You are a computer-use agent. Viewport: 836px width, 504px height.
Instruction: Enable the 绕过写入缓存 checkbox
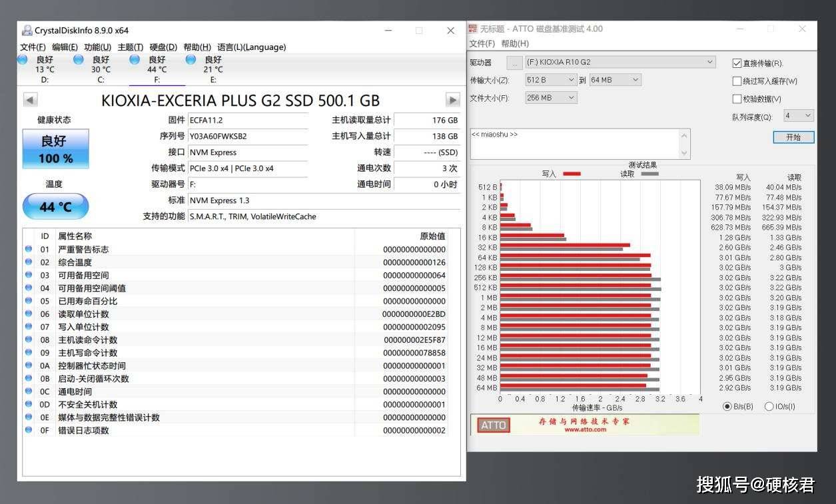click(x=737, y=81)
